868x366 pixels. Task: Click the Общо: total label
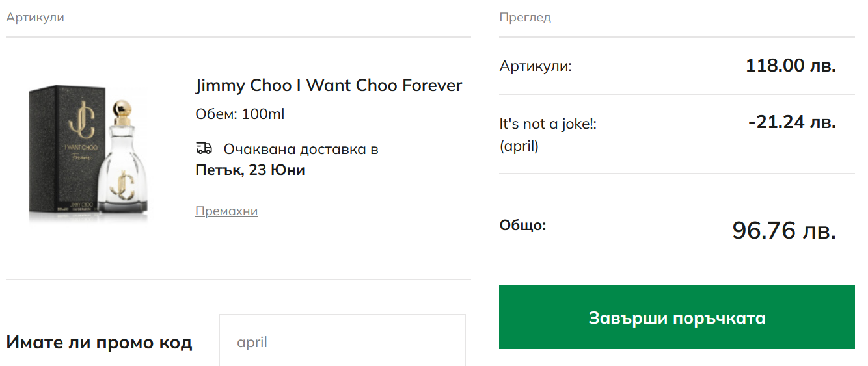(522, 226)
